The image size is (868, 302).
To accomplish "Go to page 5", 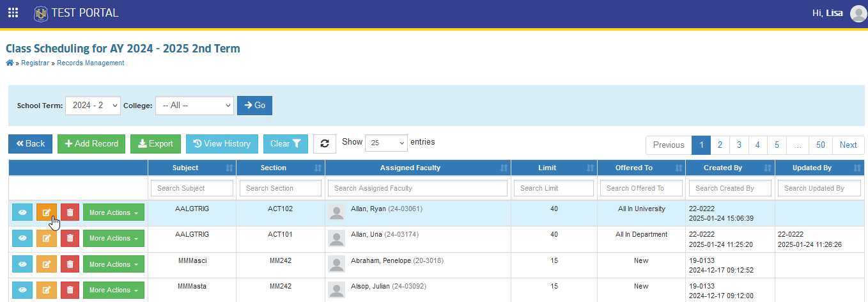I will [777, 145].
